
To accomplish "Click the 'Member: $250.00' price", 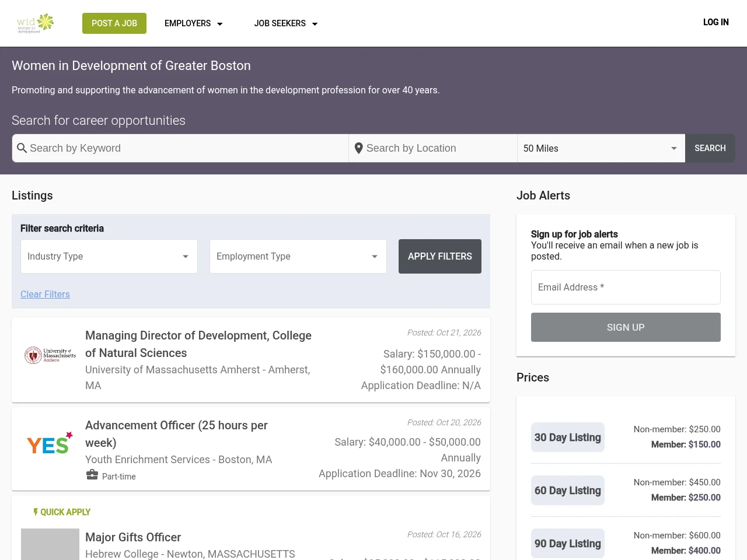I will pos(686,498).
